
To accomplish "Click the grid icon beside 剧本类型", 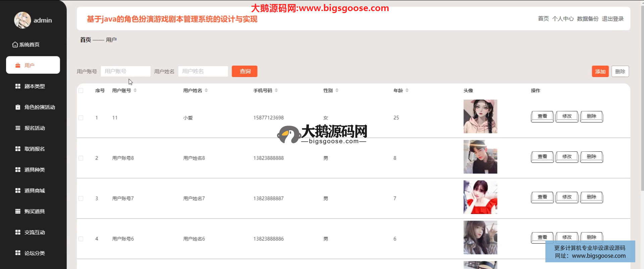I will pos(18,86).
